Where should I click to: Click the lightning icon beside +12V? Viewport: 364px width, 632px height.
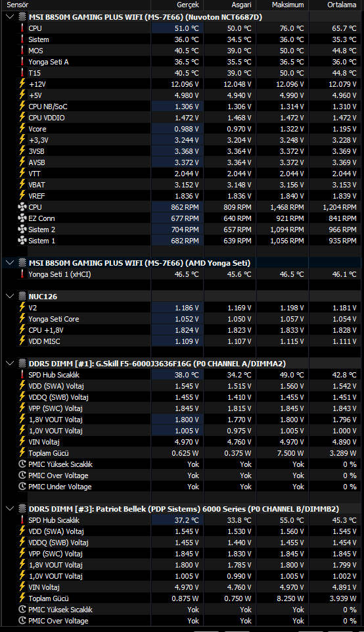22,84
